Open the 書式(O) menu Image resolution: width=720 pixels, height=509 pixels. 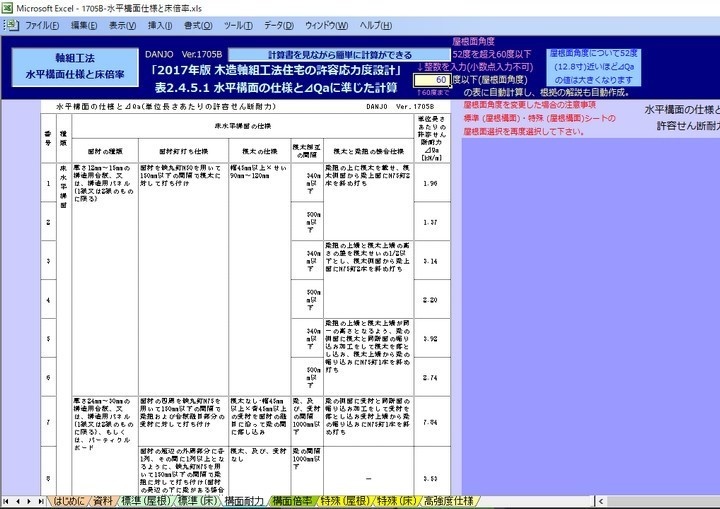click(198, 26)
